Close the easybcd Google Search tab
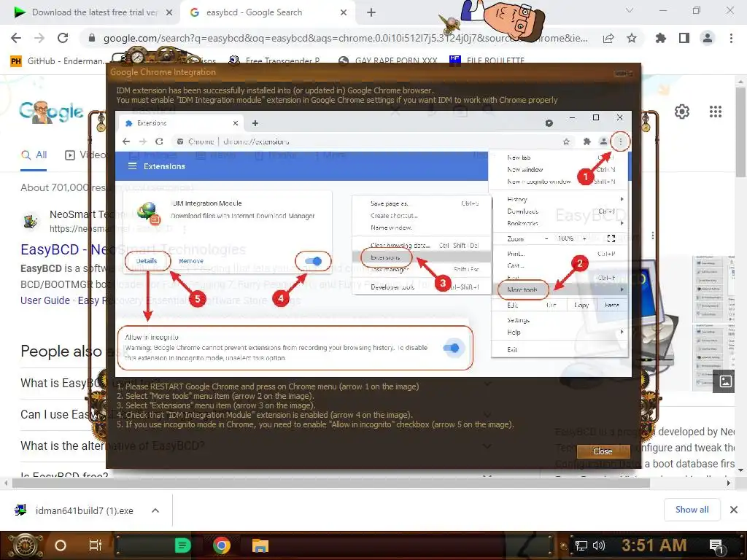747x560 pixels. 344,12
